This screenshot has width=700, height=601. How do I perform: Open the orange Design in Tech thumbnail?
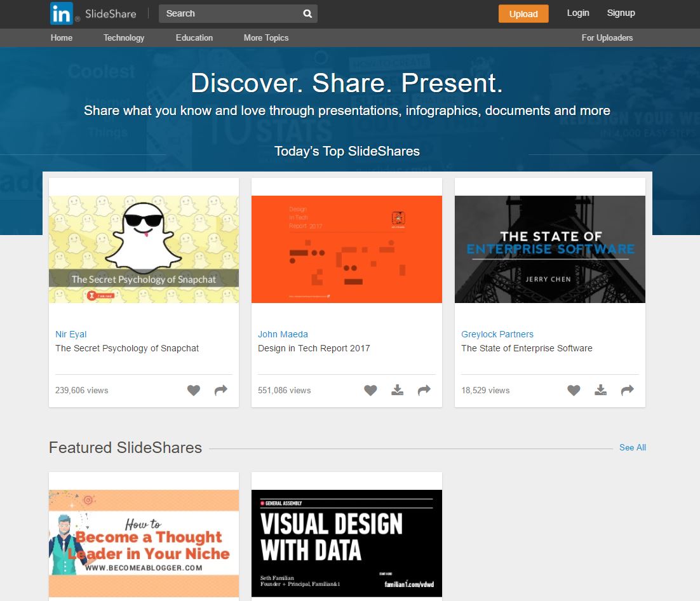click(x=347, y=249)
